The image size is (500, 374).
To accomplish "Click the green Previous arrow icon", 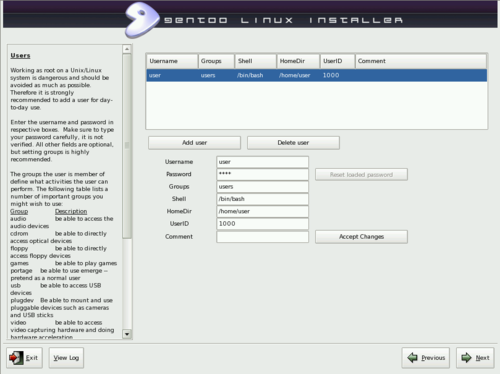I will 412,358.
